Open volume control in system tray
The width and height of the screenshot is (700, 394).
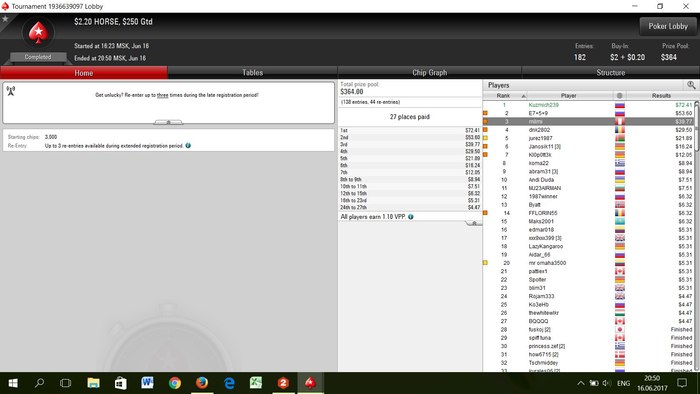(x=606, y=383)
